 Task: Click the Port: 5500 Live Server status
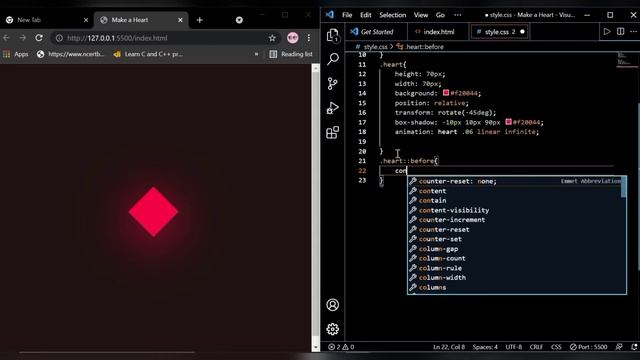click(589, 347)
